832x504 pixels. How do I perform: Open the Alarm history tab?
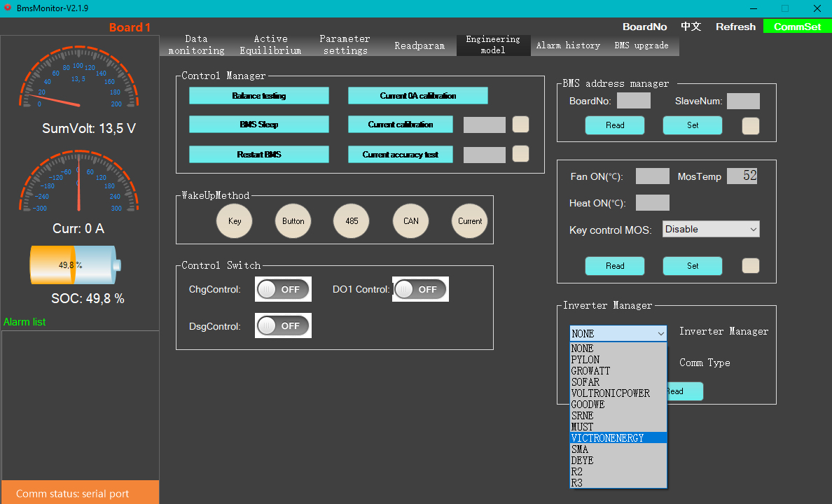(x=568, y=45)
